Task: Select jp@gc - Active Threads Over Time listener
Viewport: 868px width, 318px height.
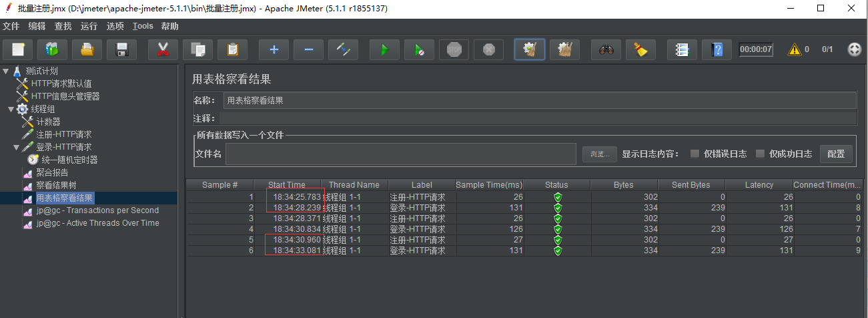Action: pos(97,223)
